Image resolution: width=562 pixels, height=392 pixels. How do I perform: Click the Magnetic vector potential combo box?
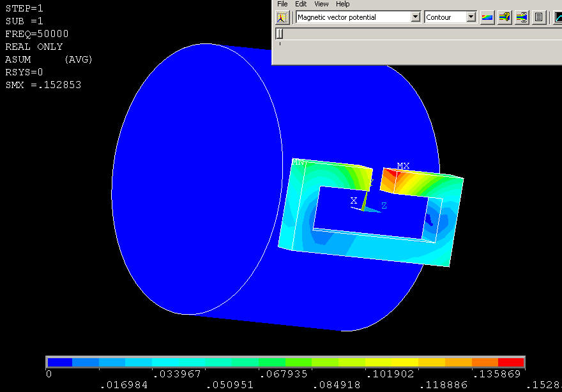[x=353, y=17]
